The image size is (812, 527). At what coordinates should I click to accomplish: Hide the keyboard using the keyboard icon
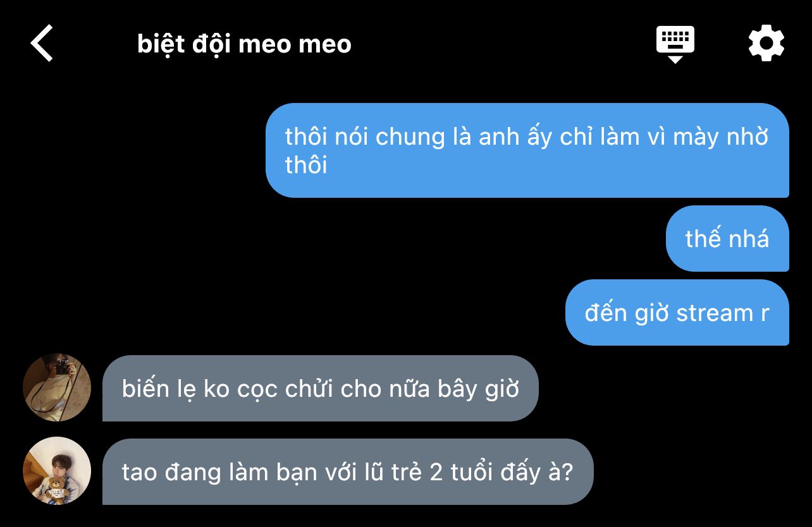coord(675,44)
